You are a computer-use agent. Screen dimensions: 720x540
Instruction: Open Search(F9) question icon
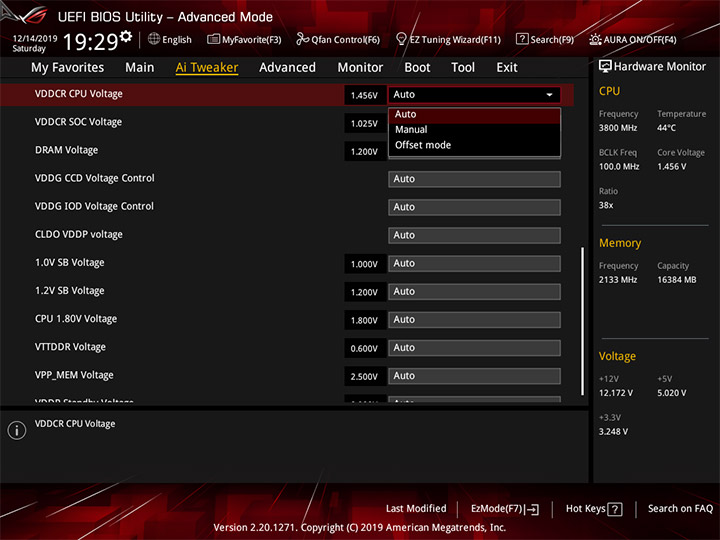522,39
